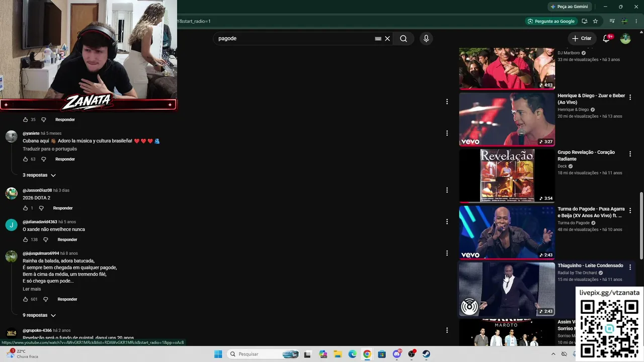Click the install app icon in the address bar

click(585, 21)
